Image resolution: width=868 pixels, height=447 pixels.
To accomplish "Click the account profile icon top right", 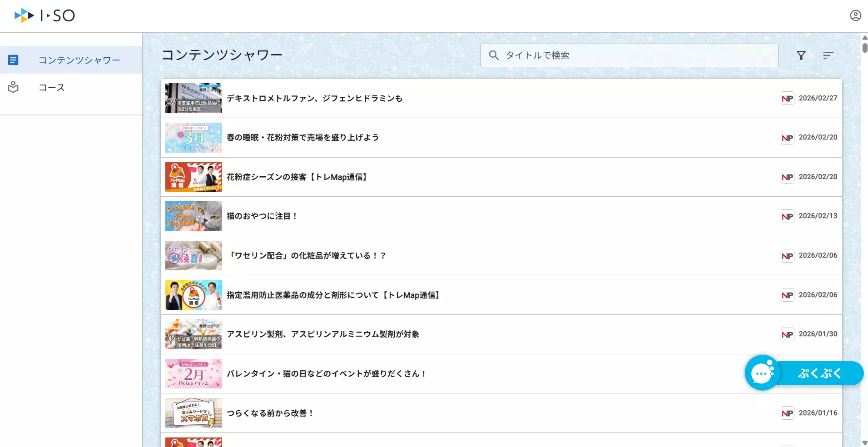I will (x=856, y=15).
